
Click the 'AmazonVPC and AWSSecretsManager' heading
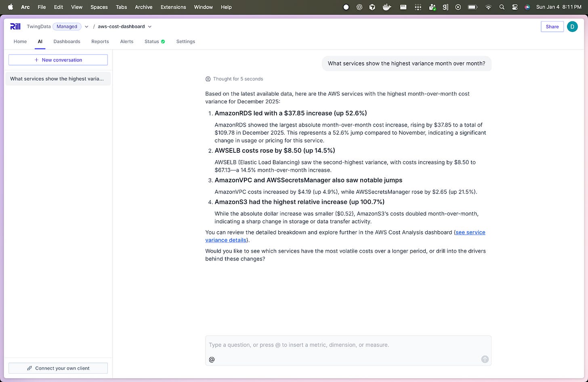click(x=309, y=180)
